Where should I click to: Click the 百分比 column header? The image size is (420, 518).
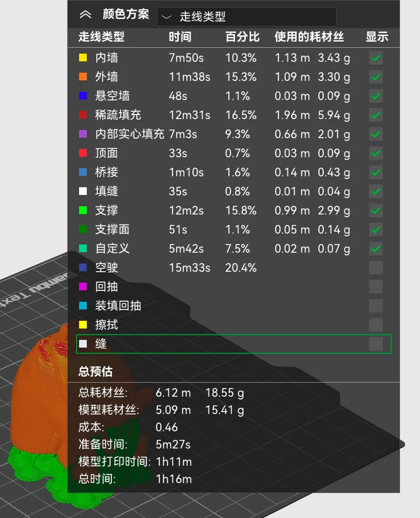click(242, 37)
